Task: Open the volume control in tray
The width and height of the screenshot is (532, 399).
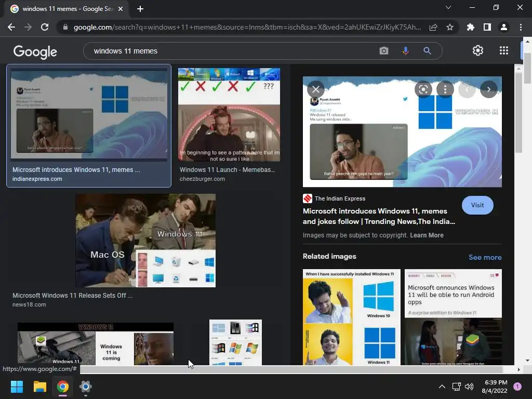Action: pos(469,387)
